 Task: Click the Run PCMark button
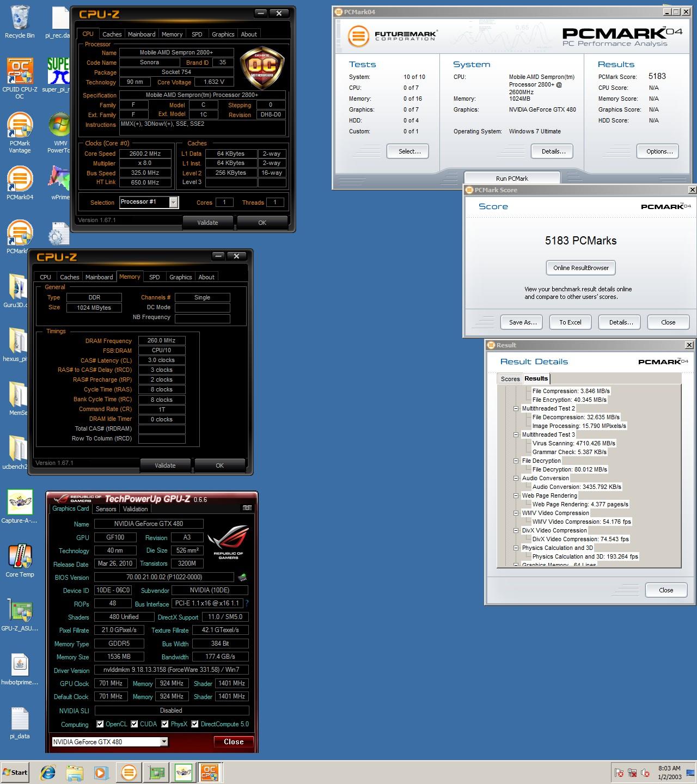(x=512, y=178)
